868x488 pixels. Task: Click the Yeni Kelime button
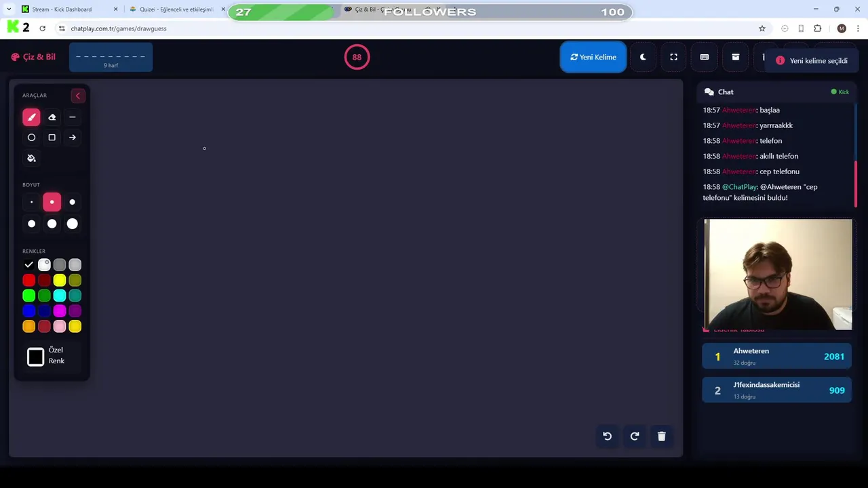593,57
